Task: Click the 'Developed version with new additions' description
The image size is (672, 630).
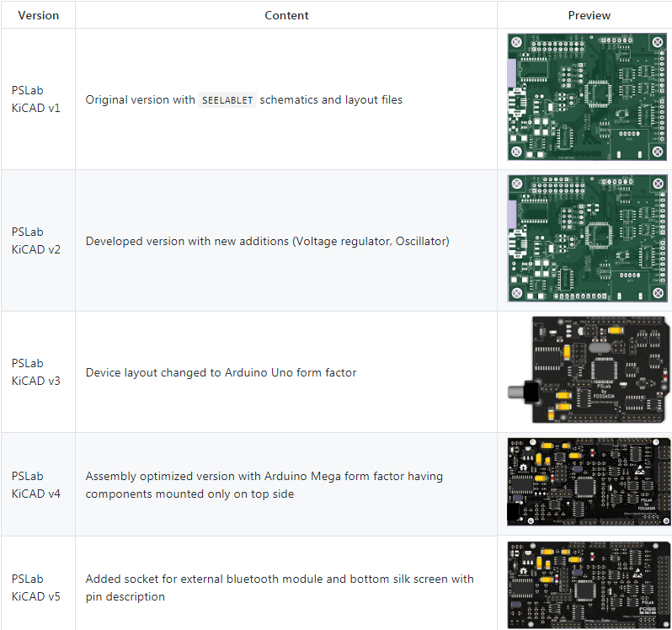Action: 268,241
